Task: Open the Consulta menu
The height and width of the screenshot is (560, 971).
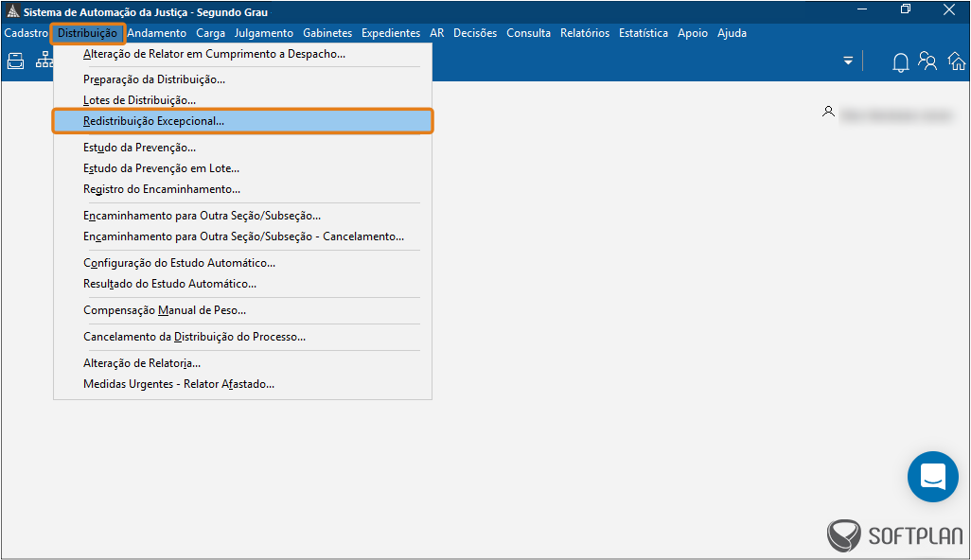Action: tap(528, 33)
